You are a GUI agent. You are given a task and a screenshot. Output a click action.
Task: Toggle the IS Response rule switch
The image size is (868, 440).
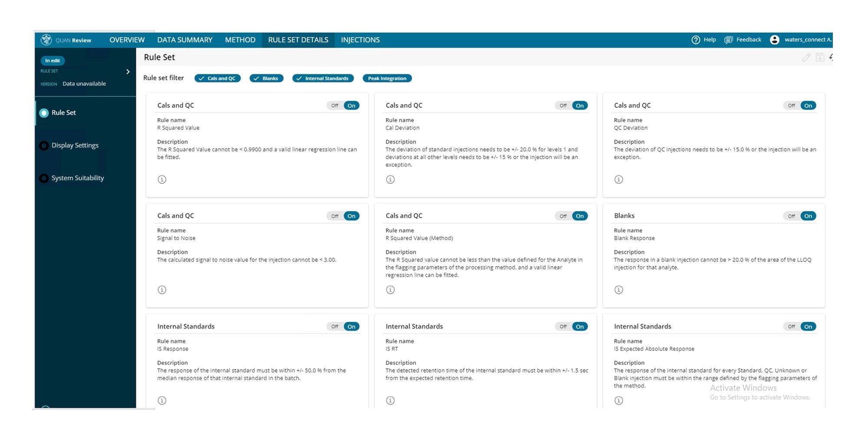click(343, 327)
